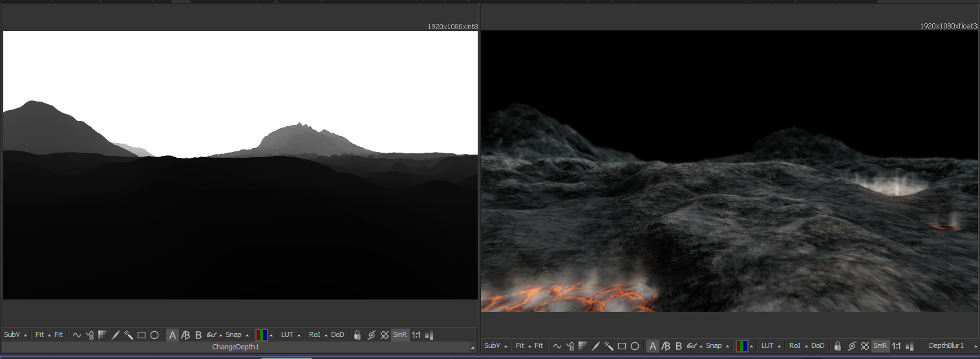Screen dimensions: 980x359
Task: Expand the Snap options arrow in right viewer
Action: tap(727, 347)
